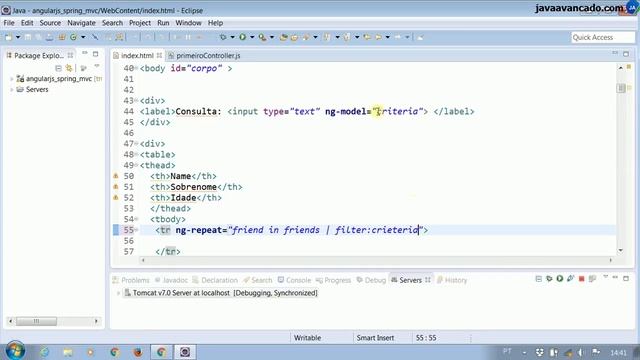Maximize the Package Explorer panel
640x360 pixels.
pos(96,54)
